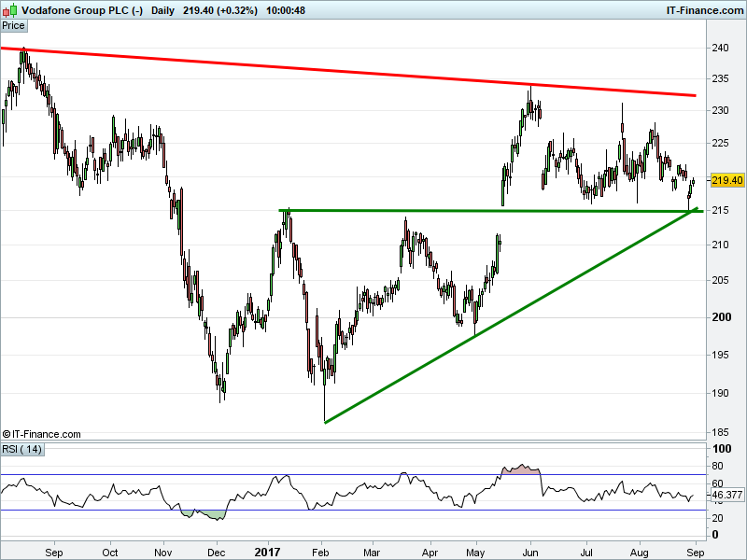Click the 219.40 (+0.32%) quote in header
Image resolution: width=747 pixels, height=560 pixels.
[x=220, y=10]
